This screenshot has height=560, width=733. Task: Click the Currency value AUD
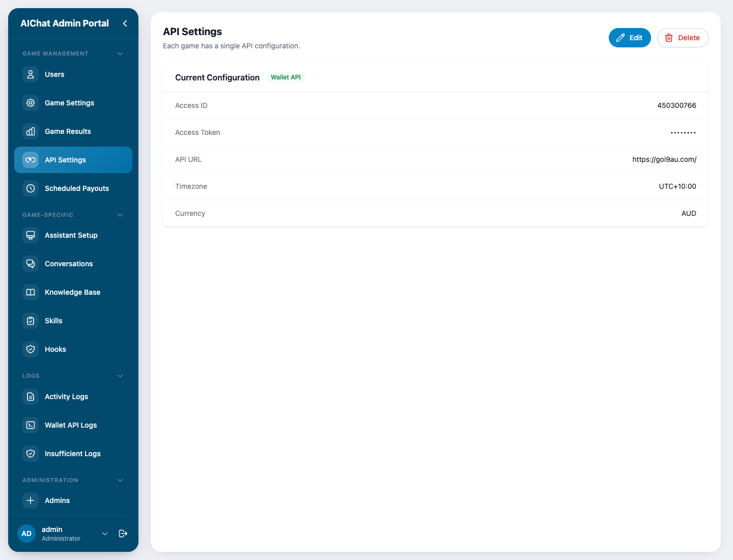coord(689,213)
